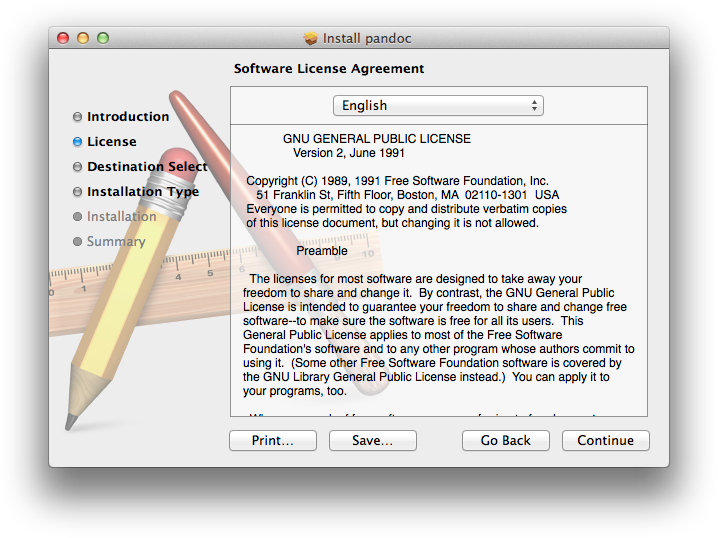Click the Installation Type step bullet
This screenshot has width=718, height=538.
click(77, 191)
